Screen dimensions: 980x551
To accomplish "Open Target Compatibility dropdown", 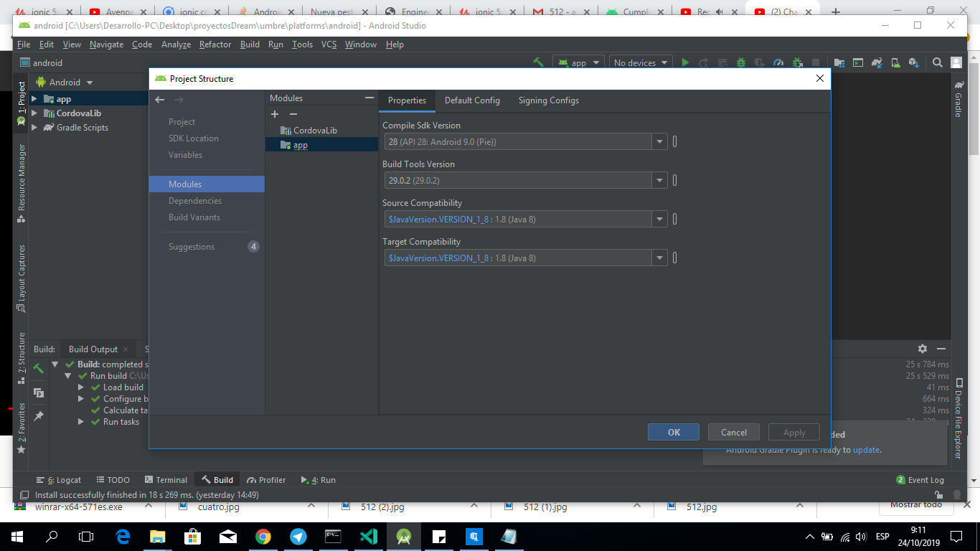I will (659, 258).
